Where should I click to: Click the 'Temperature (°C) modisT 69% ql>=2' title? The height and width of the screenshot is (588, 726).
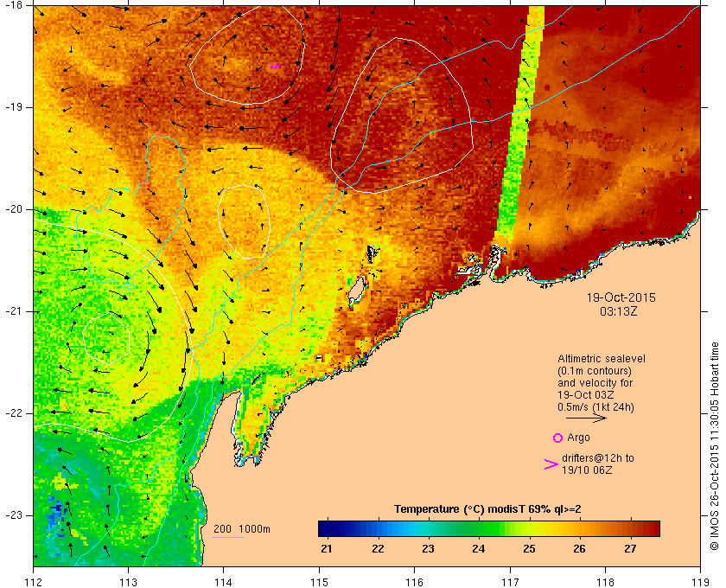point(487,509)
